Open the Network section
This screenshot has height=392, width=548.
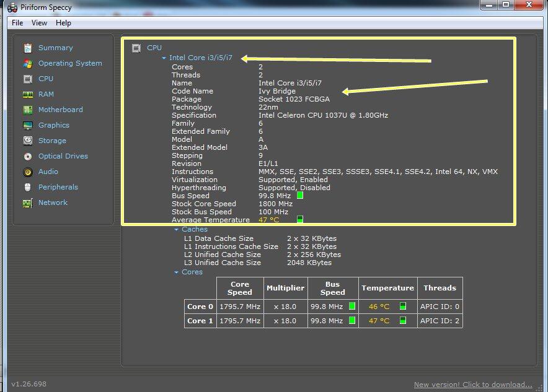tap(53, 203)
